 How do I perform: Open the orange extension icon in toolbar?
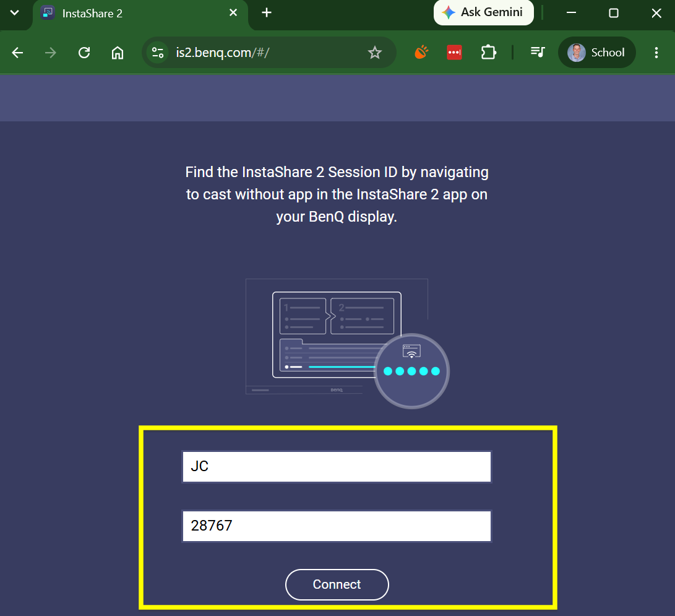[421, 53]
